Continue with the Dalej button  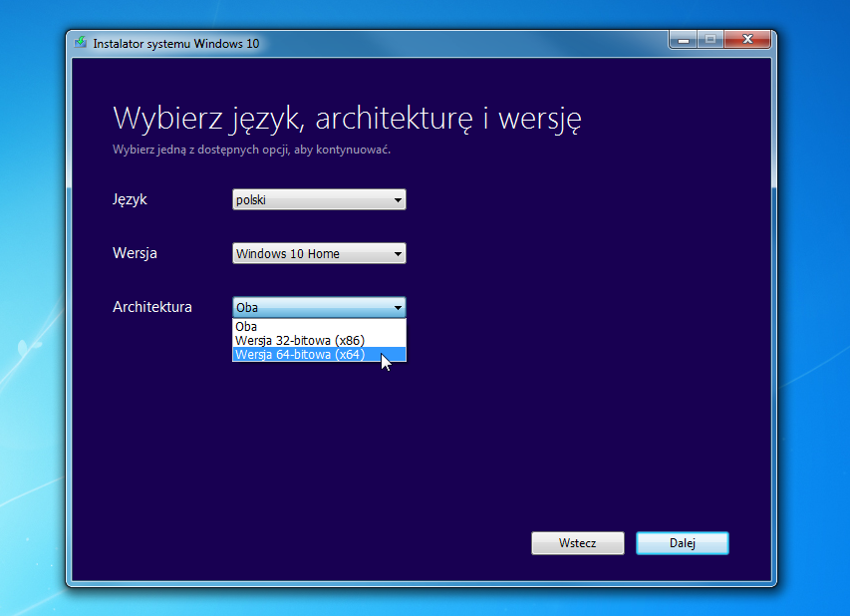(683, 543)
